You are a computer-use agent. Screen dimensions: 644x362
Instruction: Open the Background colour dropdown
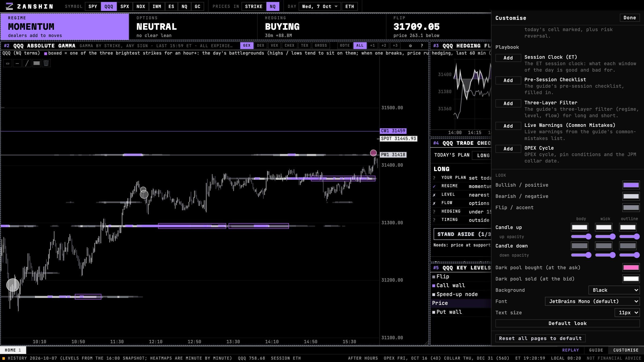(614, 290)
